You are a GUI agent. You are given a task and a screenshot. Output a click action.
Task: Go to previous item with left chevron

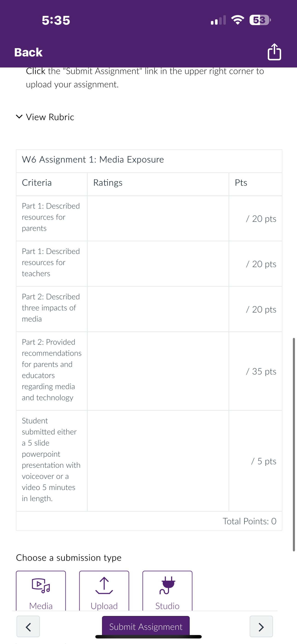28,626
